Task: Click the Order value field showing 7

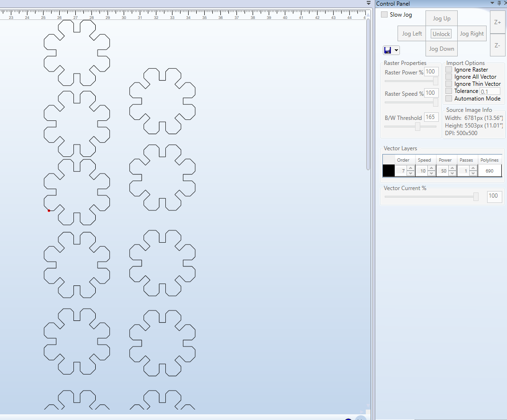Action: (x=401, y=171)
